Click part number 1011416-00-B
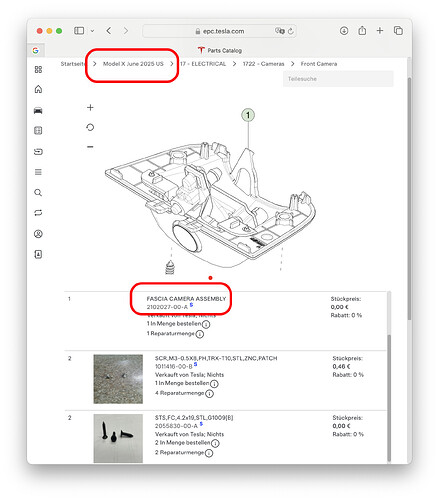Viewport: 439px width, 500px height. click(x=174, y=367)
